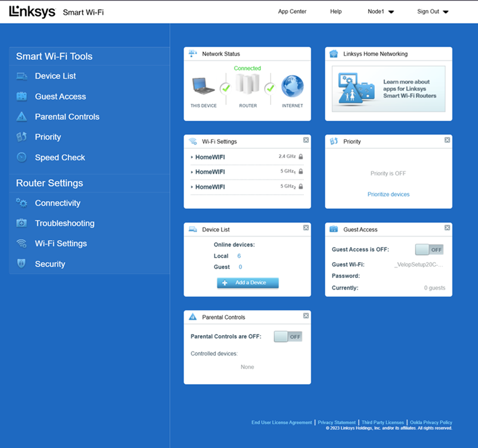Close the Wi-Fi Settings widget
The height and width of the screenshot is (448, 478).
coord(305,139)
